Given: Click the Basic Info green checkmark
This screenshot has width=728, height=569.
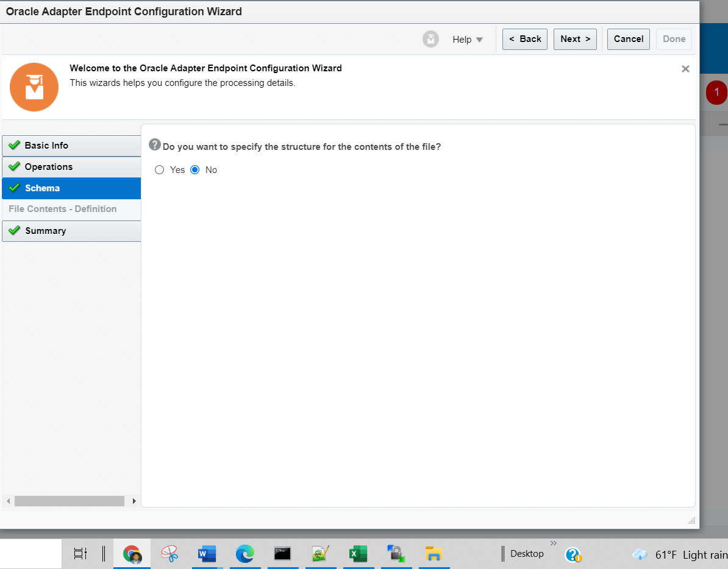Looking at the screenshot, I should pyautogui.click(x=15, y=144).
